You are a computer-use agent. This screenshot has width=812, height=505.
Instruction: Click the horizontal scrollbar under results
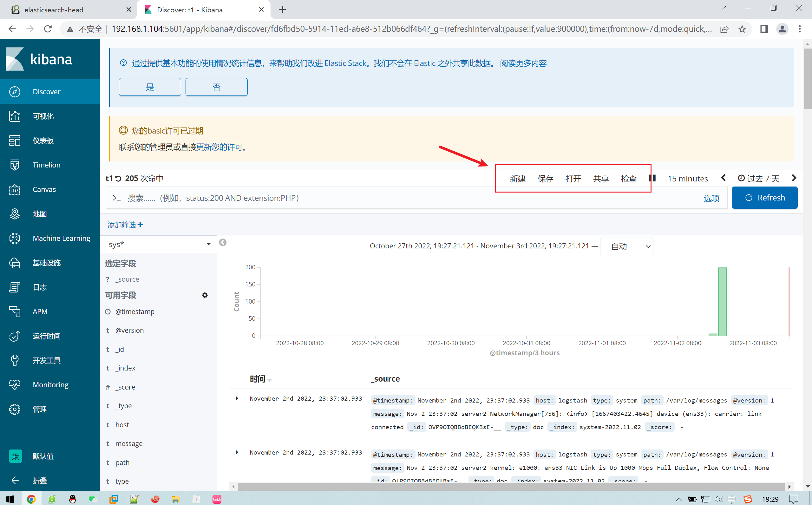pos(511,487)
